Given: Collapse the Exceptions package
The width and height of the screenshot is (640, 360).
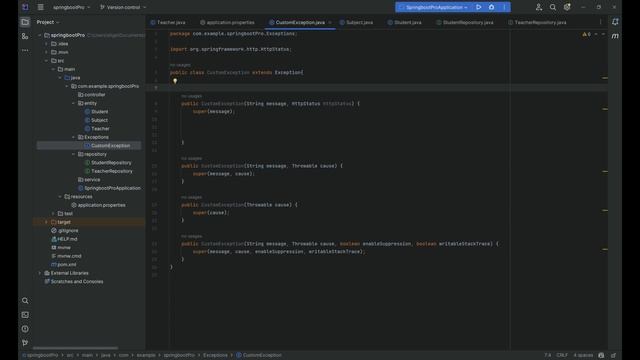Looking at the screenshot, I should pos(73,137).
